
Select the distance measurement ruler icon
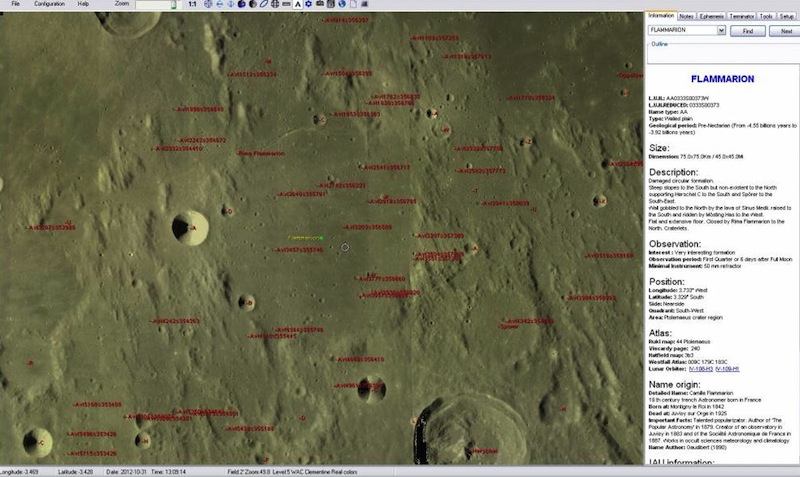click(286, 4)
